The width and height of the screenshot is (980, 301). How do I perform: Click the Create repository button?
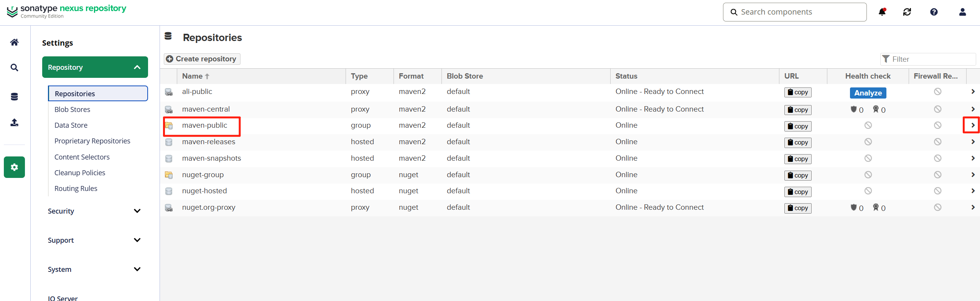pos(202,59)
